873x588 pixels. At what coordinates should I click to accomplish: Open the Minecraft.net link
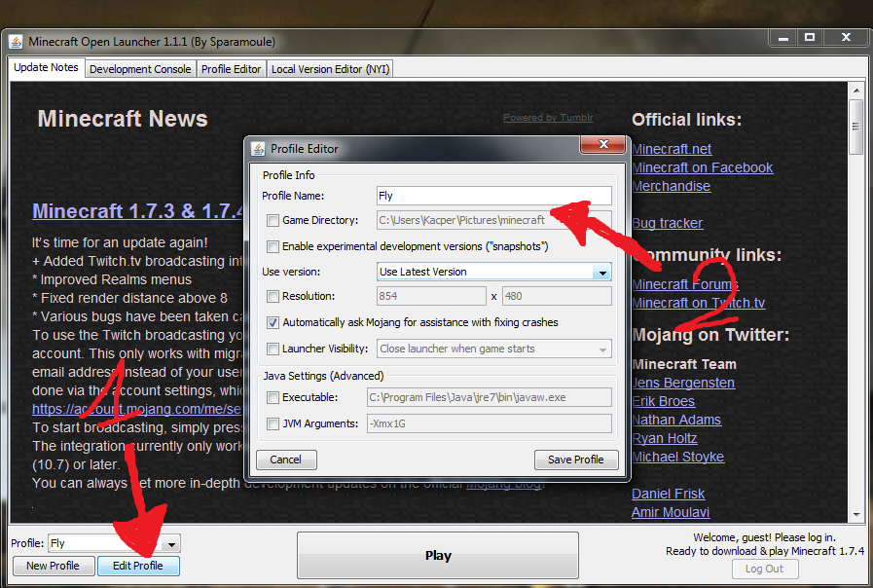(672, 149)
